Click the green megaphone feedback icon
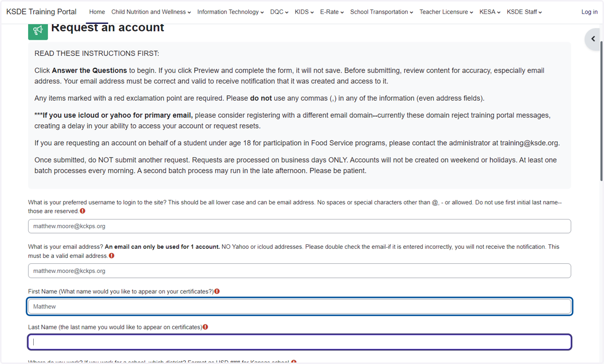 click(x=38, y=31)
